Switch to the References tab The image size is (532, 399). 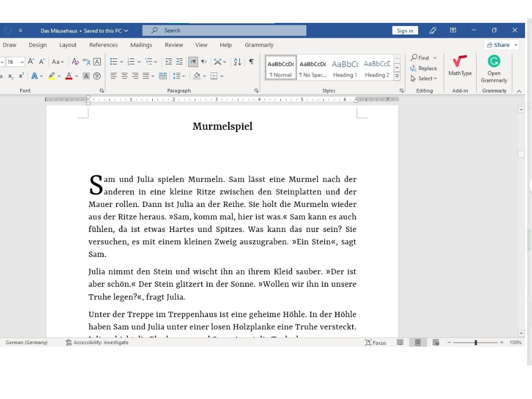coord(104,45)
